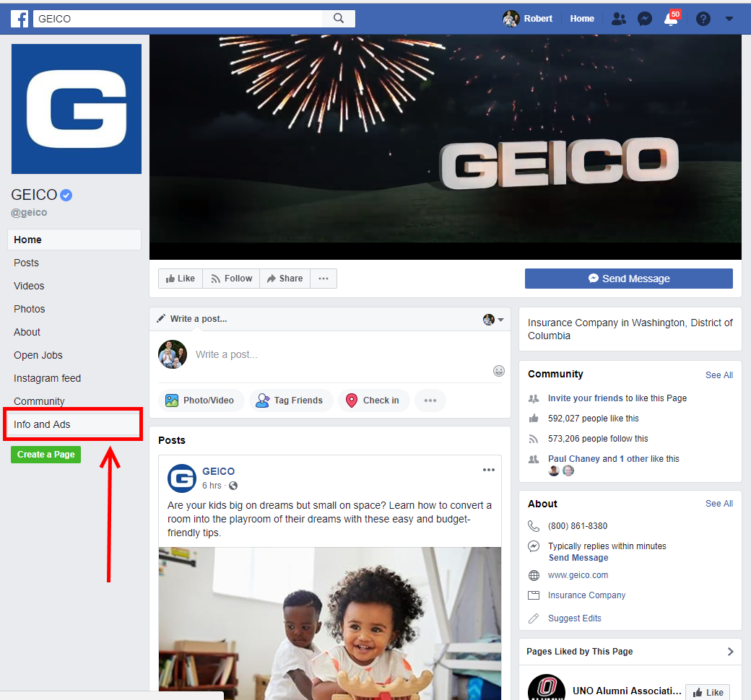Expand the post-as profile selector dropdown
751x700 pixels.
tap(494, 319)
